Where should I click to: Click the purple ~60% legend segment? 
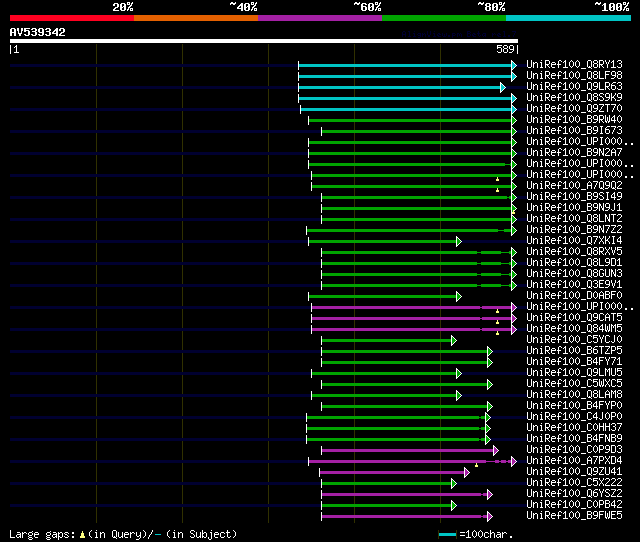[x=320, y=18]
